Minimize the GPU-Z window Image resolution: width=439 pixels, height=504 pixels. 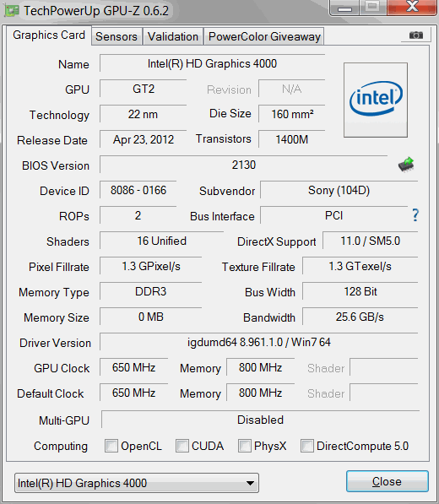(344, 8)
